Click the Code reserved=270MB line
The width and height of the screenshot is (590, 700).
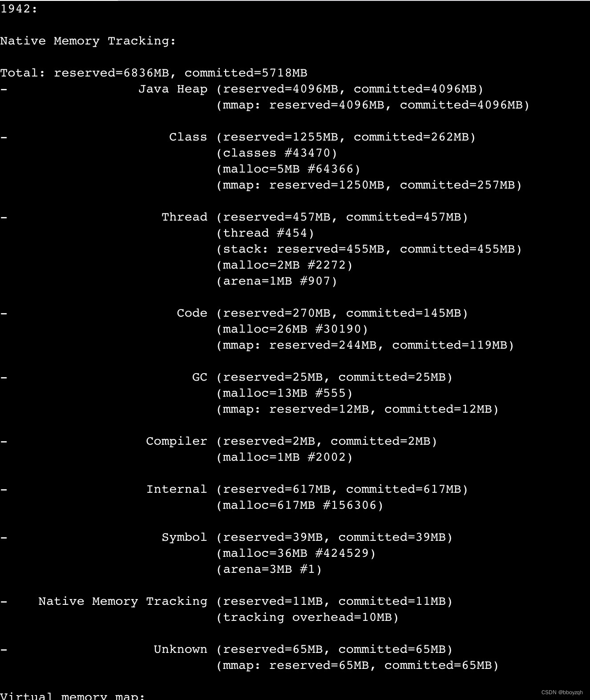(323, 313)
